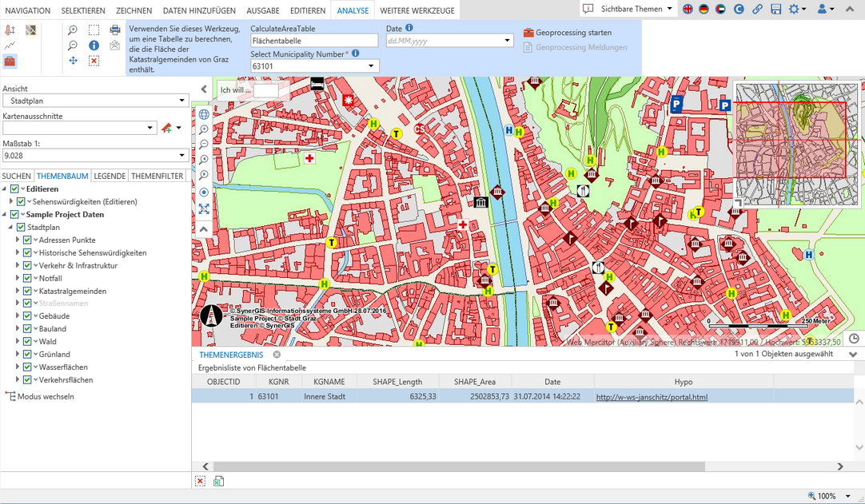Expand the Katastralgemeinden tree node

[18, 291]
